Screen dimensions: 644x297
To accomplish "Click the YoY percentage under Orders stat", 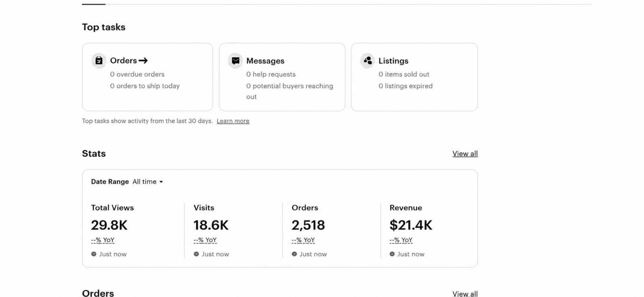I will pyautogui.click(x=303, y=240).
